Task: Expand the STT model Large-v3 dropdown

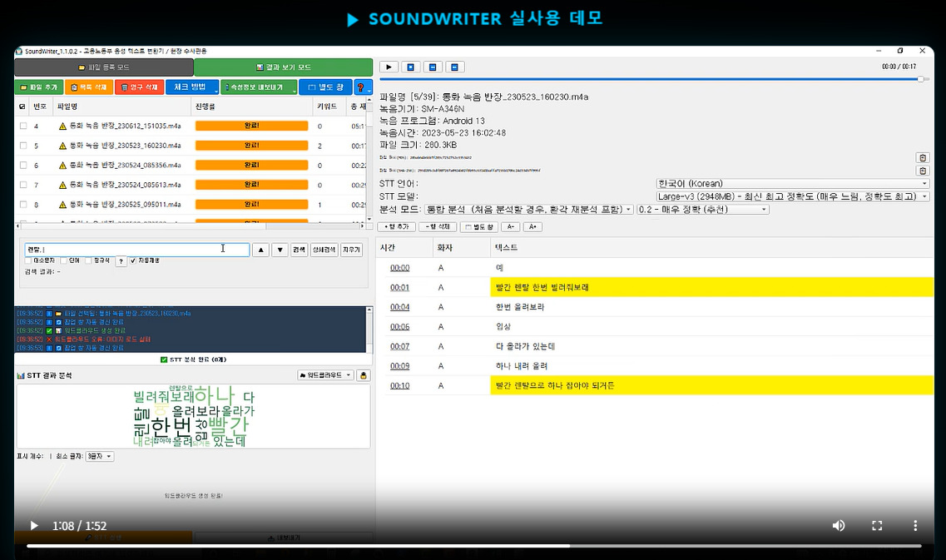Action: point(793,196)
